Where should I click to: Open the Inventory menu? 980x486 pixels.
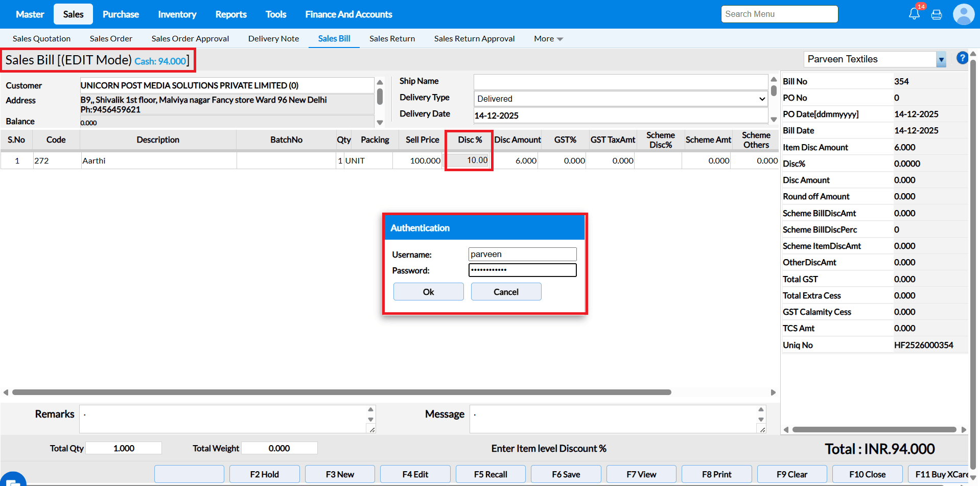click(177, 14)
